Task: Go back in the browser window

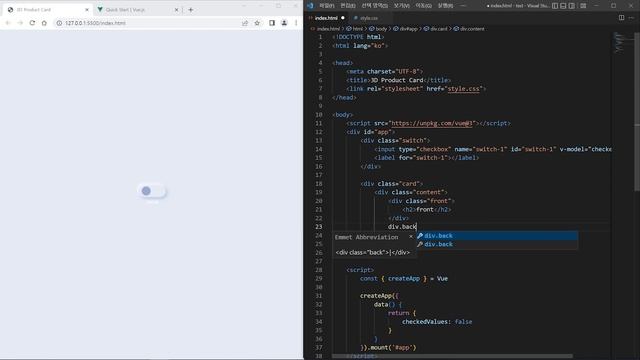Action: tap(8, 23)
